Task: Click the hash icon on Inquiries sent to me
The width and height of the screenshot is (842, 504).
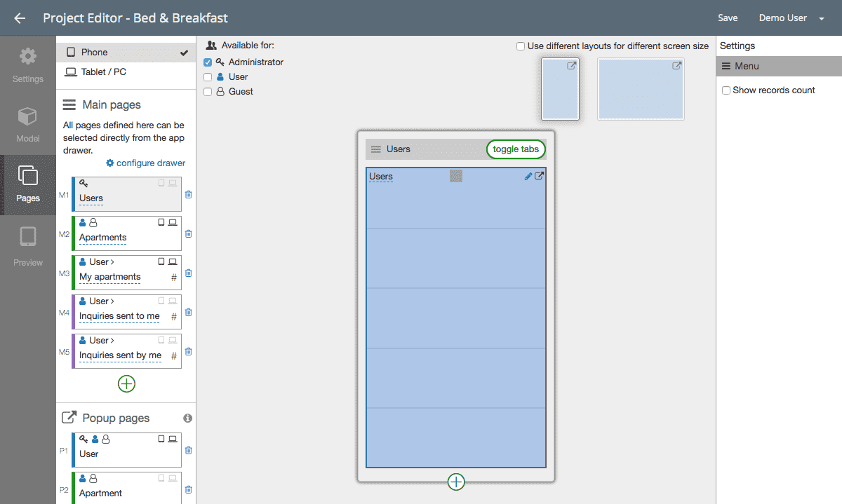Action: pos(174,317)
